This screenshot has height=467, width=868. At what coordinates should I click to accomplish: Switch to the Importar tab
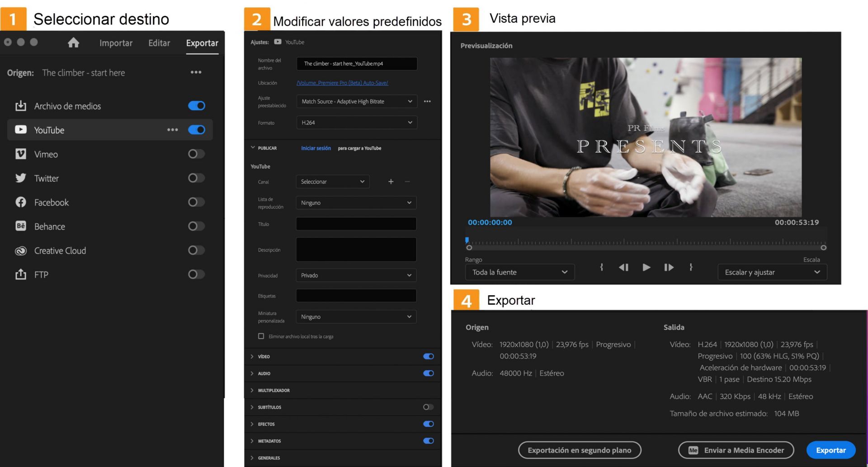[116, 43]
